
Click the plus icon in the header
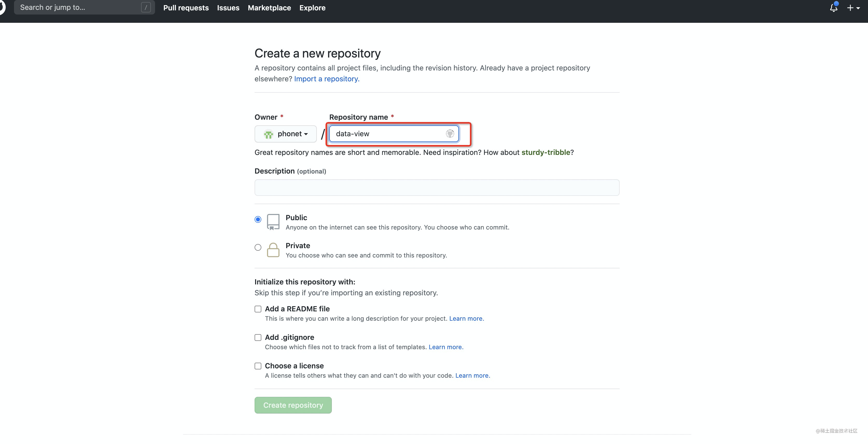click(850, 8)
